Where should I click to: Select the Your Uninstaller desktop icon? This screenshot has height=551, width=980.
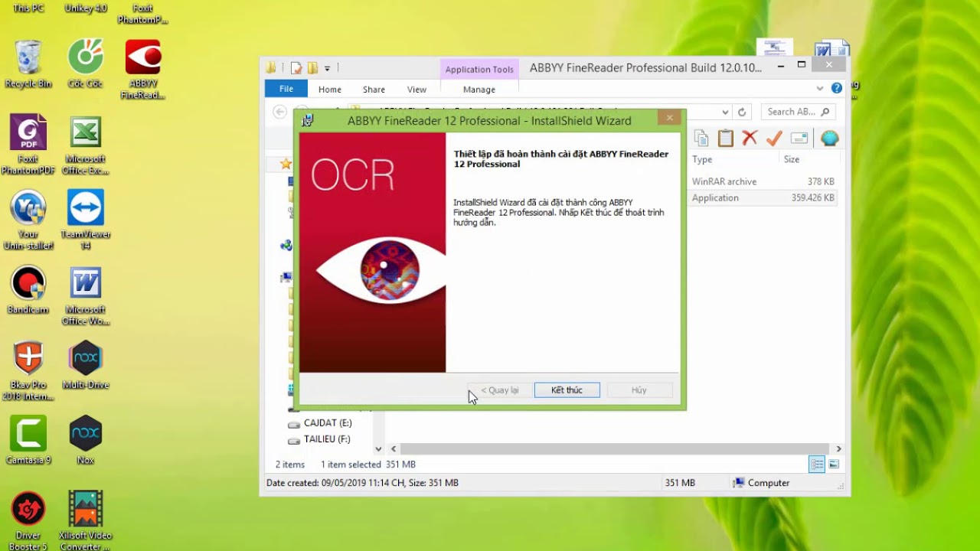tap(28, 220)
